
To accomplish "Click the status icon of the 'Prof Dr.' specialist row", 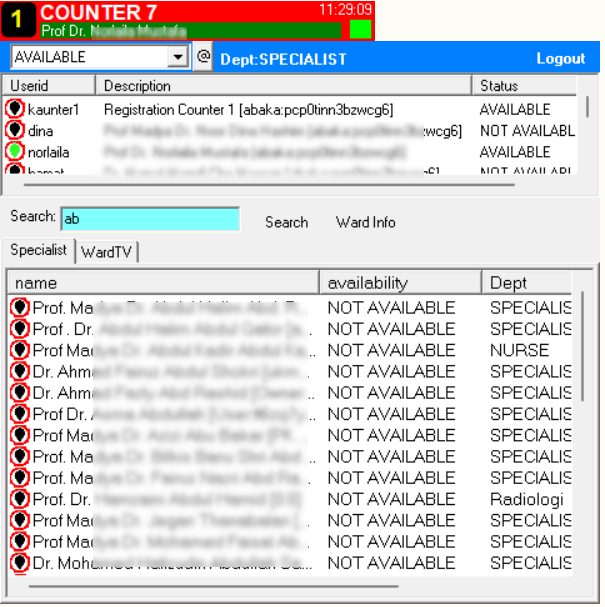I will click(x=20, y=414).
